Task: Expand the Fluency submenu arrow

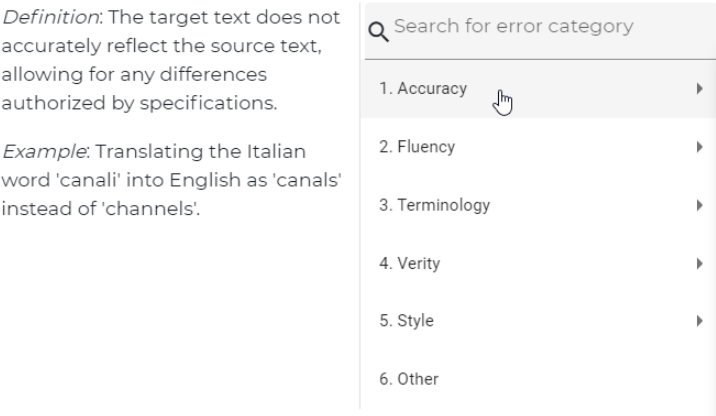Action: 700,147
